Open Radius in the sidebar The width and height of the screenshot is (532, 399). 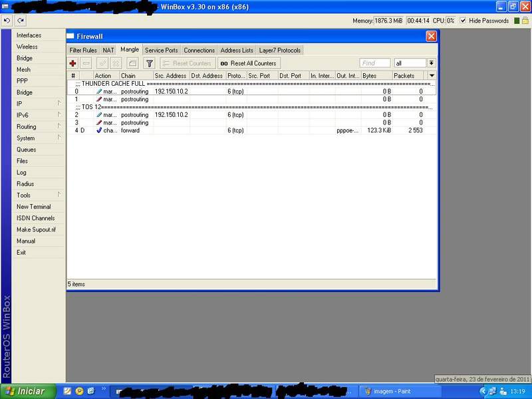[39, 184]
